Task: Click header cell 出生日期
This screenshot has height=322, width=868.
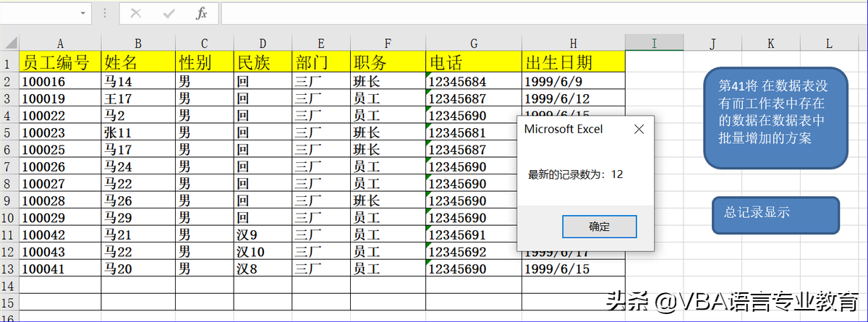Action: [x=573, y=62]
